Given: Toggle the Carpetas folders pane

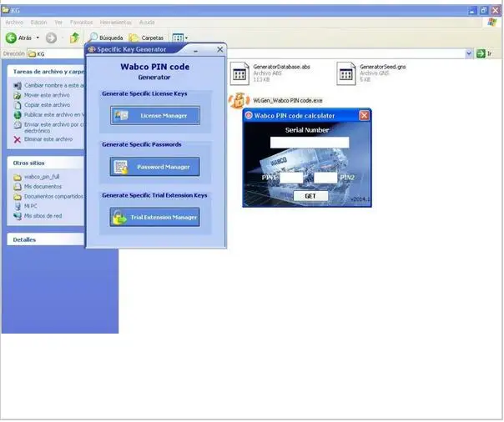Looking at the screenshot, I should [x=146, y=38].
